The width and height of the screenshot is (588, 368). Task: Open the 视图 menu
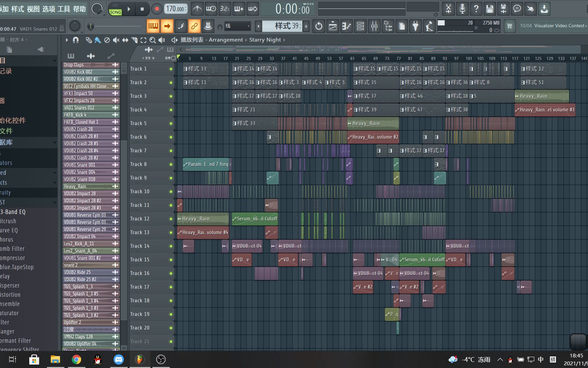coord(33,9)
